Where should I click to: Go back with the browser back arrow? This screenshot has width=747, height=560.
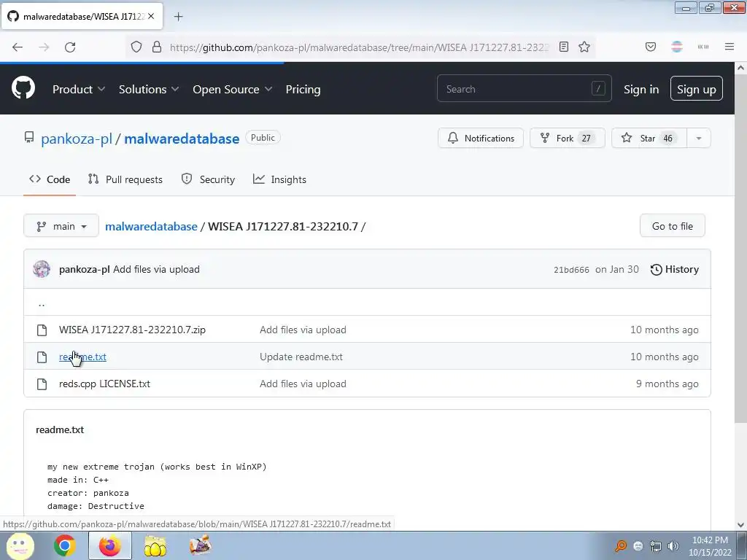click(x=18, y=47)
